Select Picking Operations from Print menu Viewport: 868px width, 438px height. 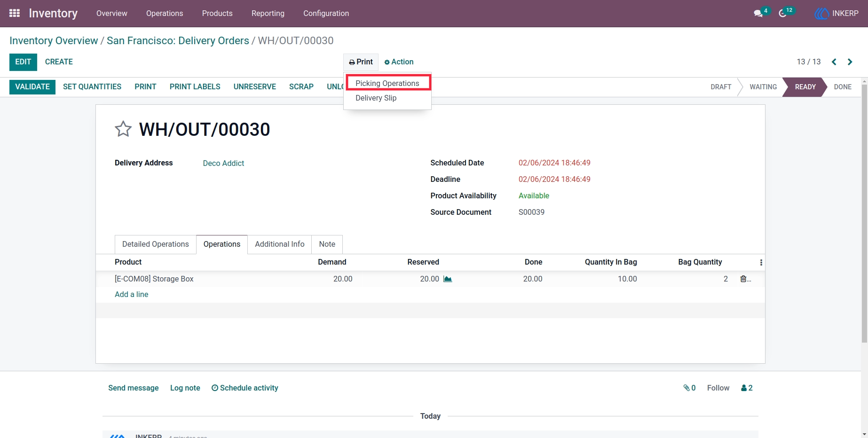tap(387, 83)
